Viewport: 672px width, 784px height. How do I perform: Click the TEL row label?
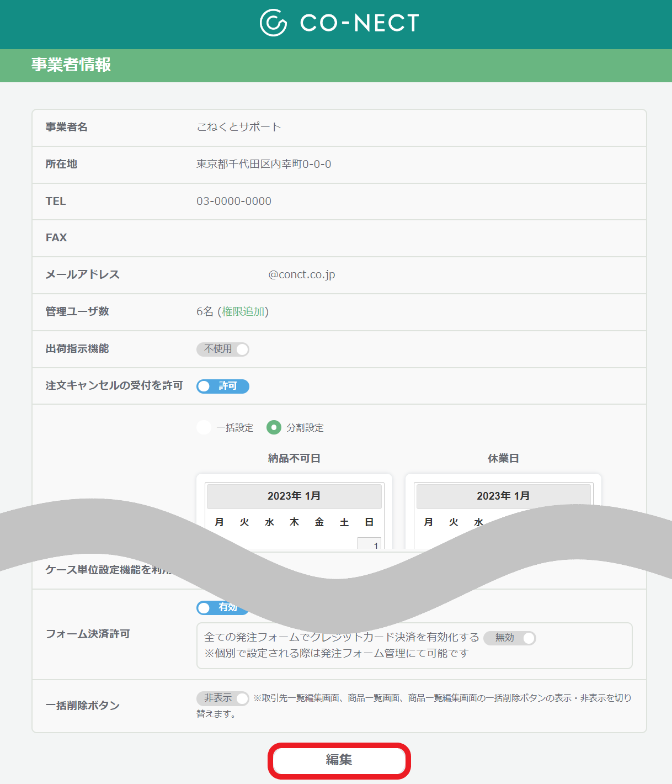pos(56,201)
